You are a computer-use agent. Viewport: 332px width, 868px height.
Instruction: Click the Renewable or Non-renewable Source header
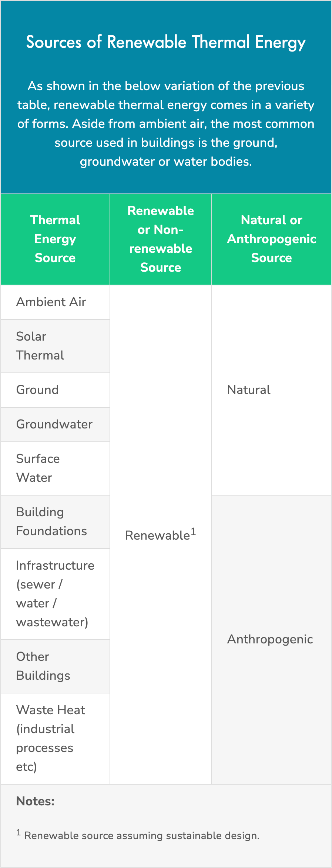tap(161, 239)
